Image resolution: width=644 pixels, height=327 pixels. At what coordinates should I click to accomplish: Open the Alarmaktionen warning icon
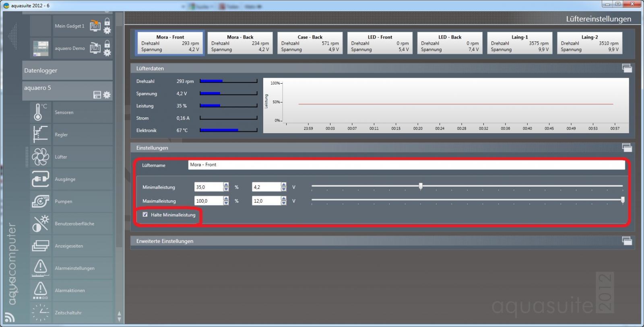tap(40, 290)
